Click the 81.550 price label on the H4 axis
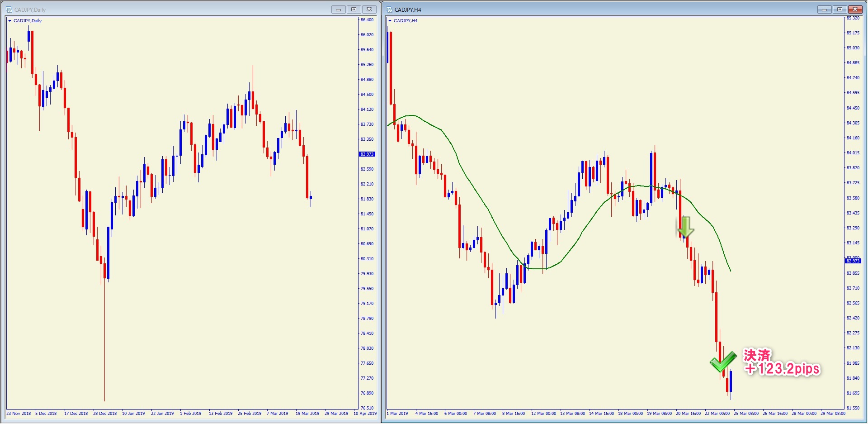The height and width of the screenshot is (424, 868). coord(853,408)
